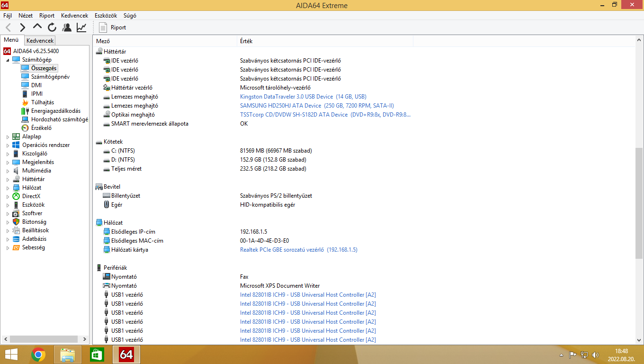The image size is (644, 364).
Task: Click the Riport toolbar button
Action: coord(113,27)
